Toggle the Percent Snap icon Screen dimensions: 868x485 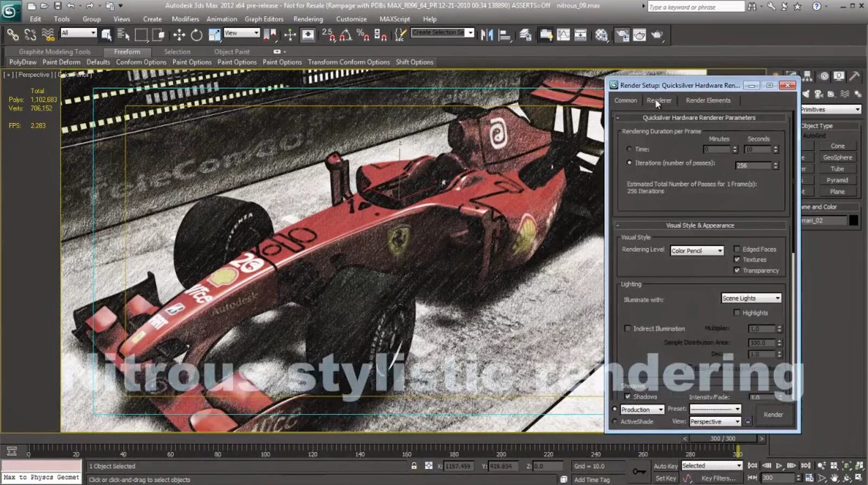[x=362, y=35]
